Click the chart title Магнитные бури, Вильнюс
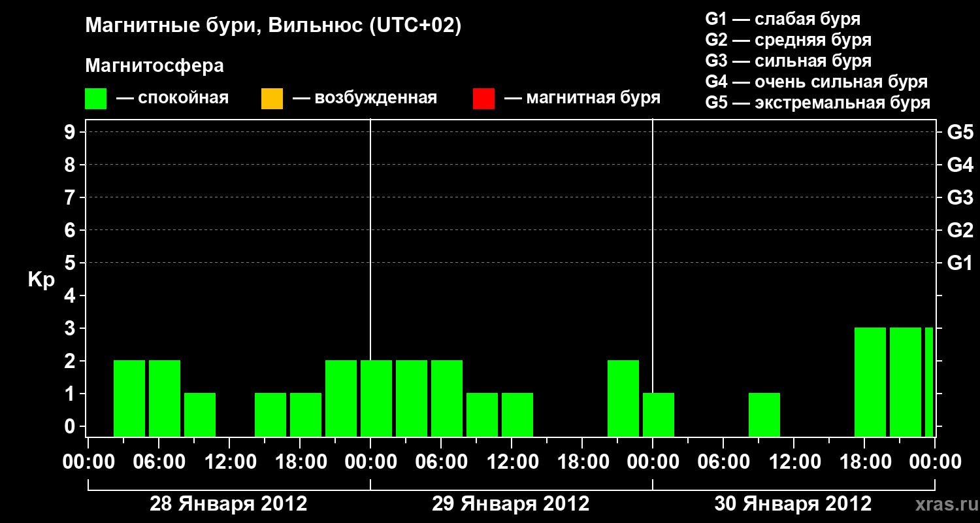This screenshot has width=980, height=523. [273, 26]
